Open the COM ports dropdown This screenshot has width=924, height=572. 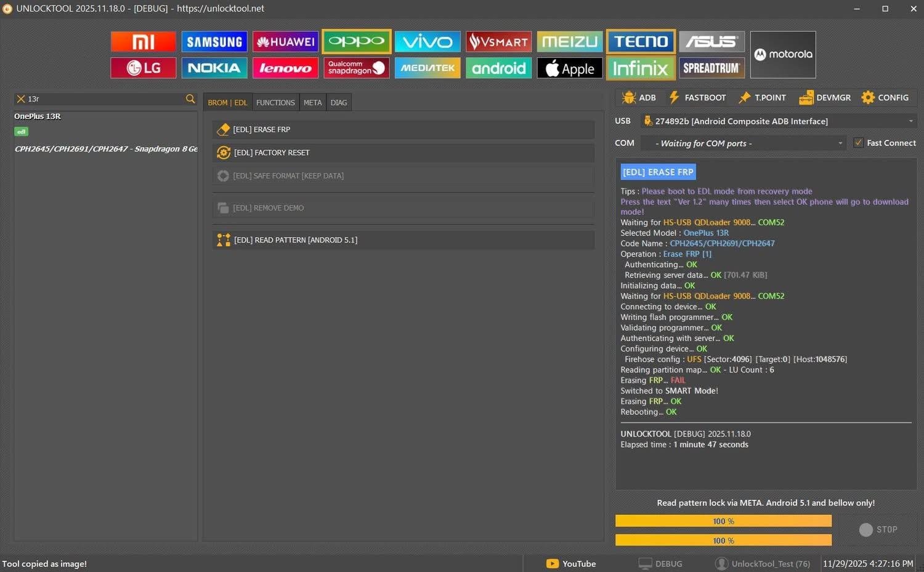(840, 143)
